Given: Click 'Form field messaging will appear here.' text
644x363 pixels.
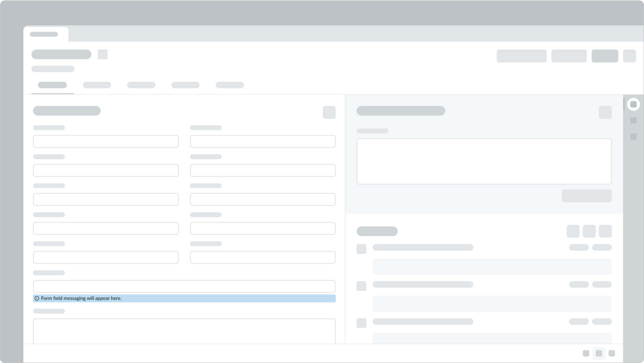Looking at the screenshot, I should coord(81,299).
